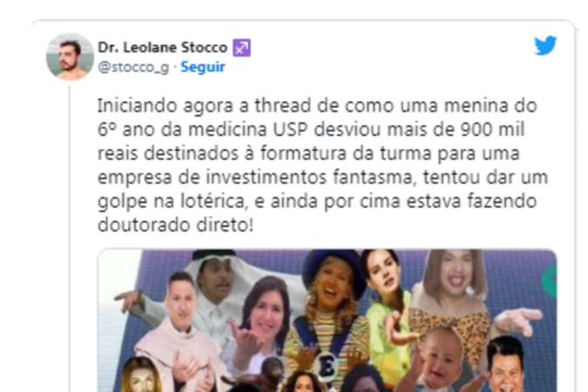588x392 pixels.
Task: Click the letter E badge on the striped costume
Action: (325, 366)
